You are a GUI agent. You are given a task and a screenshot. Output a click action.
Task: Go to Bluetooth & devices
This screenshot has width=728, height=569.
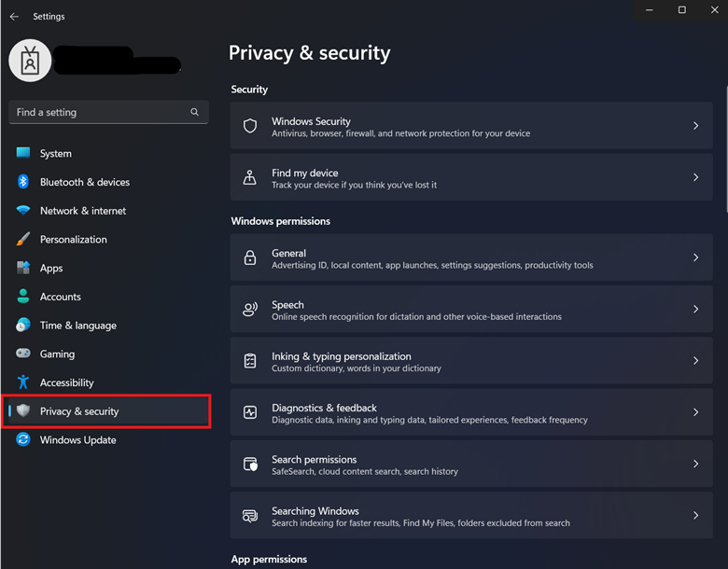[108, 182]
